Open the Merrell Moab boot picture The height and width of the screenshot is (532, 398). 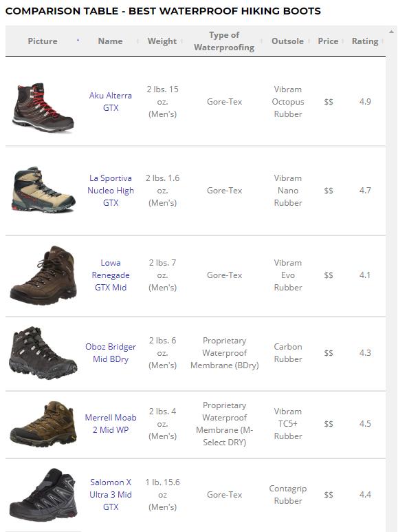coord(43,424)
